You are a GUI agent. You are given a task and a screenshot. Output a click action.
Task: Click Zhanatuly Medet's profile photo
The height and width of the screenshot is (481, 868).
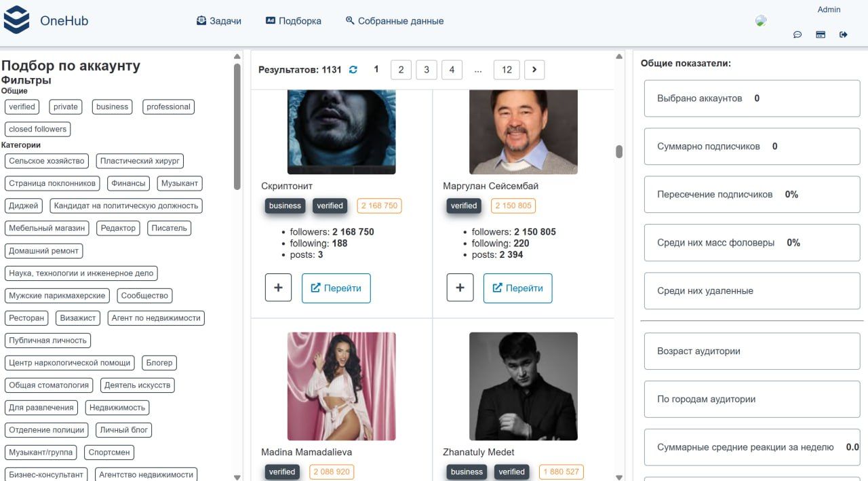click(x=524, y=386)
